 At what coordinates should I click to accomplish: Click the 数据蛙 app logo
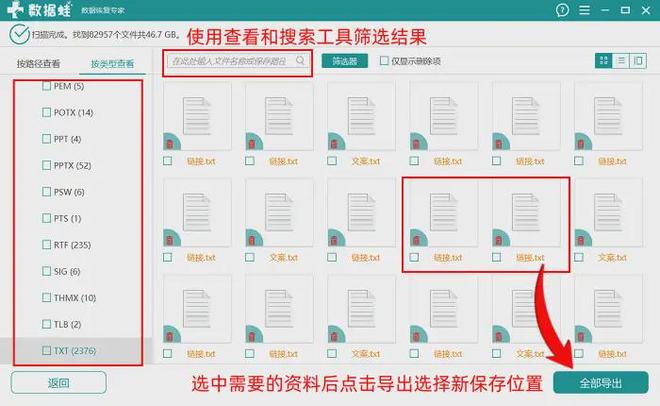pos(40,10)
